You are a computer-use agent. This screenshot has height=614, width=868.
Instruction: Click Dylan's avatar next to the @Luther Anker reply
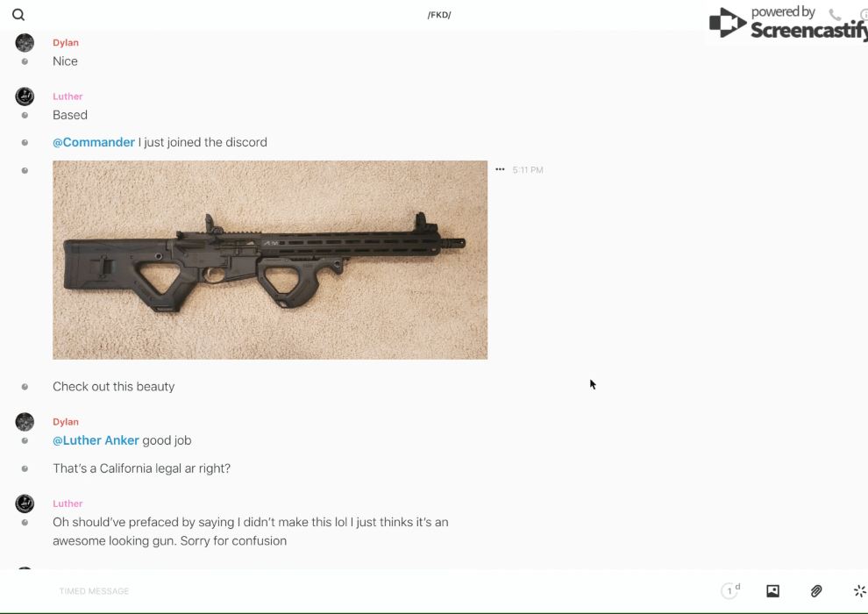(x=25, y=422)
